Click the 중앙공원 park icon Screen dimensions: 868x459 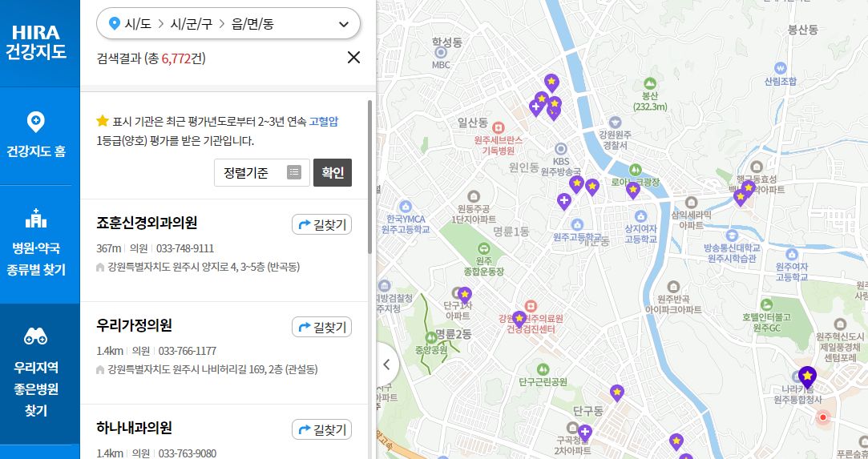[431, 336]
